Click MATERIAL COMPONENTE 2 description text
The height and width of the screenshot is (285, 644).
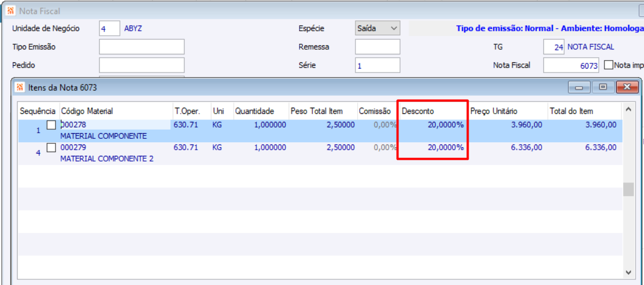pyautogui.click(x=107, y=158)
